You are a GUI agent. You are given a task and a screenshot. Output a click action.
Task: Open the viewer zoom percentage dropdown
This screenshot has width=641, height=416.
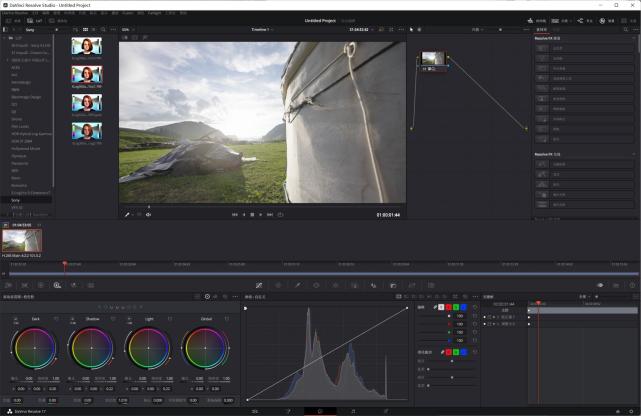(127, 30)
